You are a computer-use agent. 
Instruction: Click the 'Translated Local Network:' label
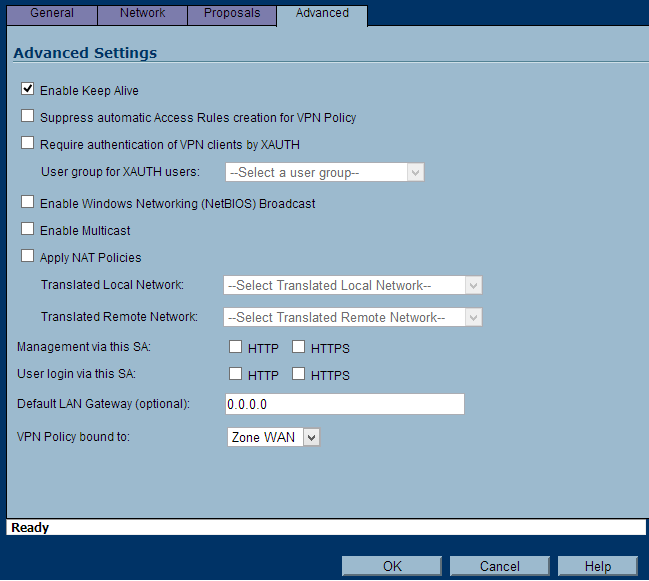112,285
